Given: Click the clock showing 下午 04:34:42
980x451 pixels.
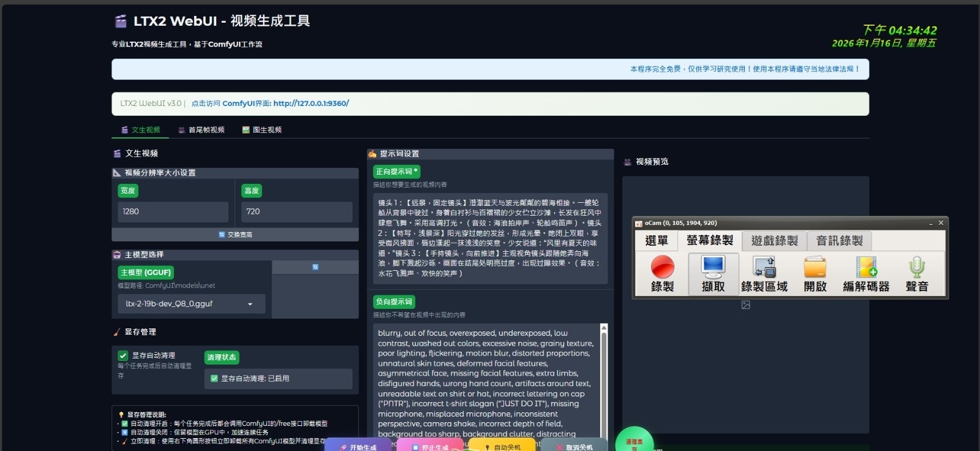Looking at the screenshot, I should (x=899, y=30).
